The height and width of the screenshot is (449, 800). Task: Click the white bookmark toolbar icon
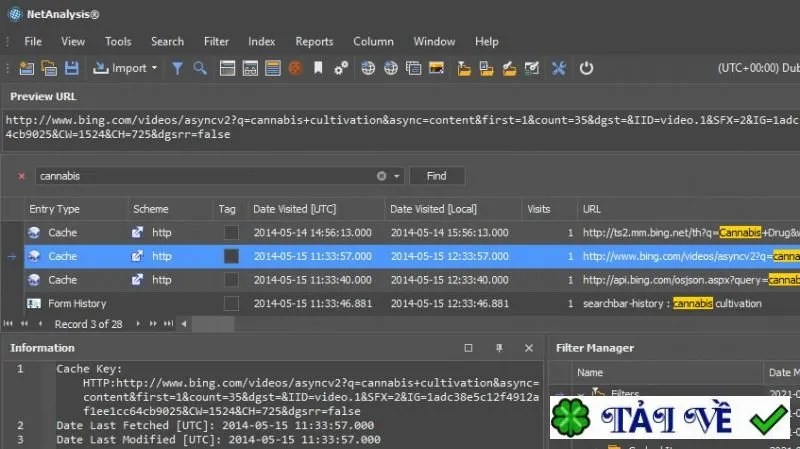[318, 68]
